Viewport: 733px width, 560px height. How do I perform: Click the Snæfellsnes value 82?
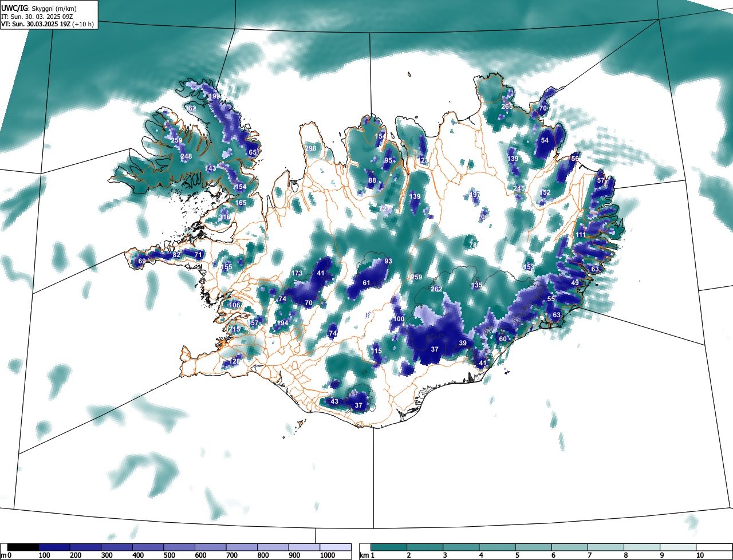click(176, 255)
